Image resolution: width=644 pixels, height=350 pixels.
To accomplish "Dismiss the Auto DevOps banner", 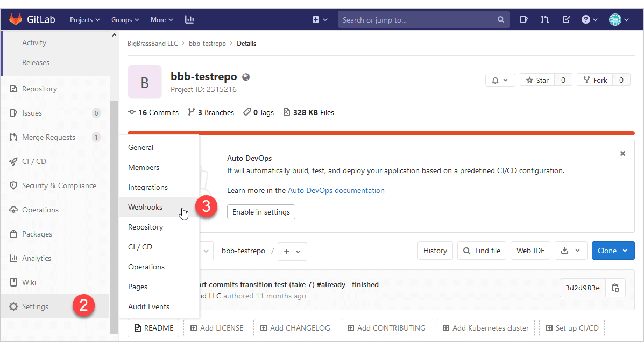I will tap(622, 153).
